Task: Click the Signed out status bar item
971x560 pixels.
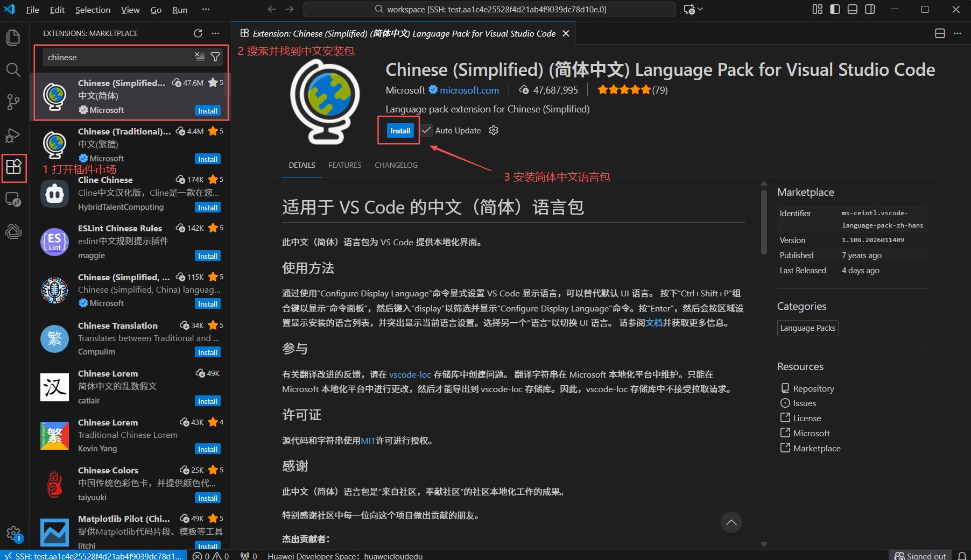Action: [920, 556]
